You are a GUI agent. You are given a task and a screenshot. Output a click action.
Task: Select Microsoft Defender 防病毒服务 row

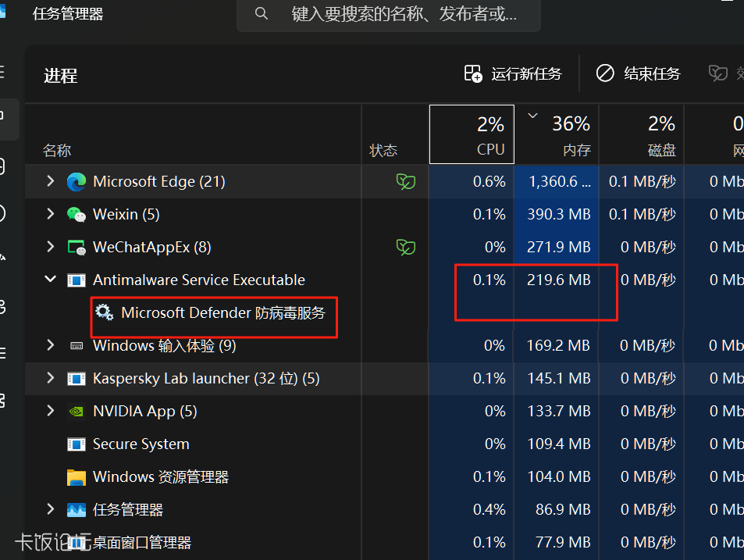pos(223,312)
